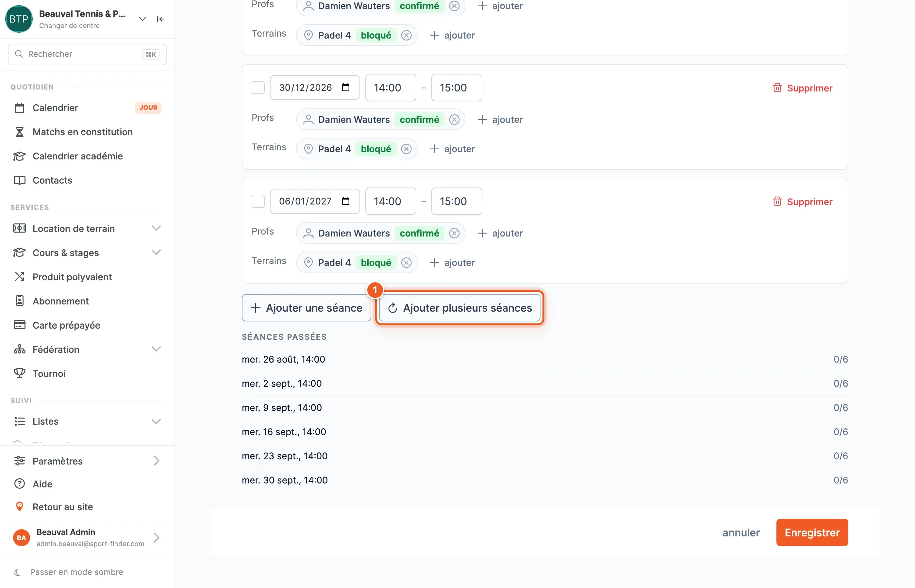Click the Tournoi trophy icon

tap(20, 373)
